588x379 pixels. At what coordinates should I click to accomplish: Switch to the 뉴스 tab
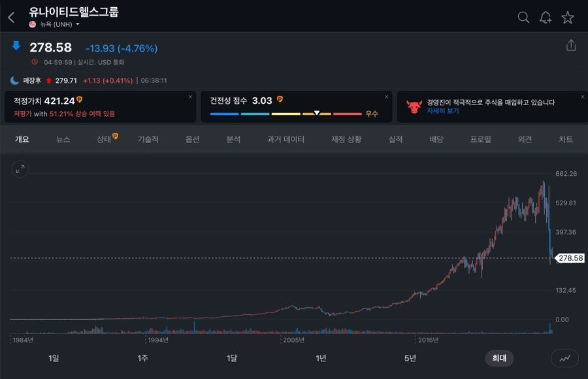tap(63, 140)
